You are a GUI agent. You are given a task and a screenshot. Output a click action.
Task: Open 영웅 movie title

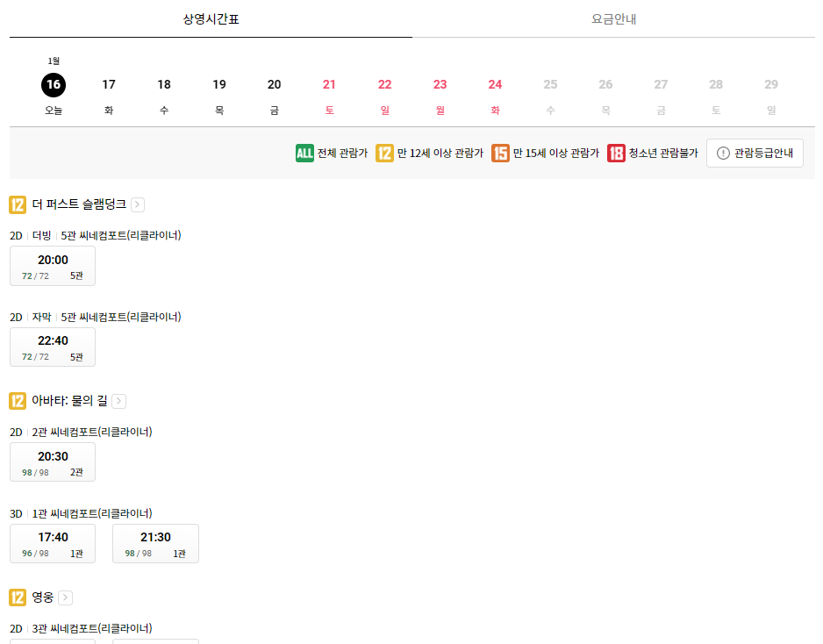click(x=43, y=597)
